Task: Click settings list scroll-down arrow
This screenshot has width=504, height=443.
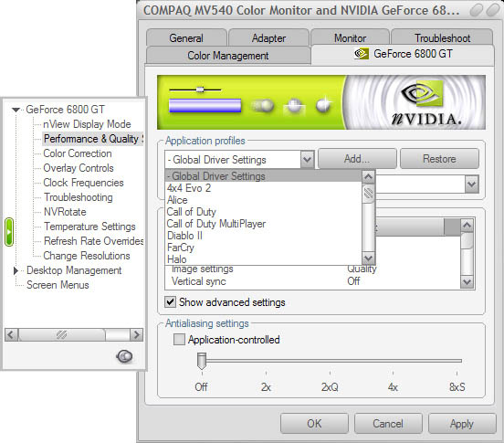Action: pyautogui.click(x=467, y=282)
